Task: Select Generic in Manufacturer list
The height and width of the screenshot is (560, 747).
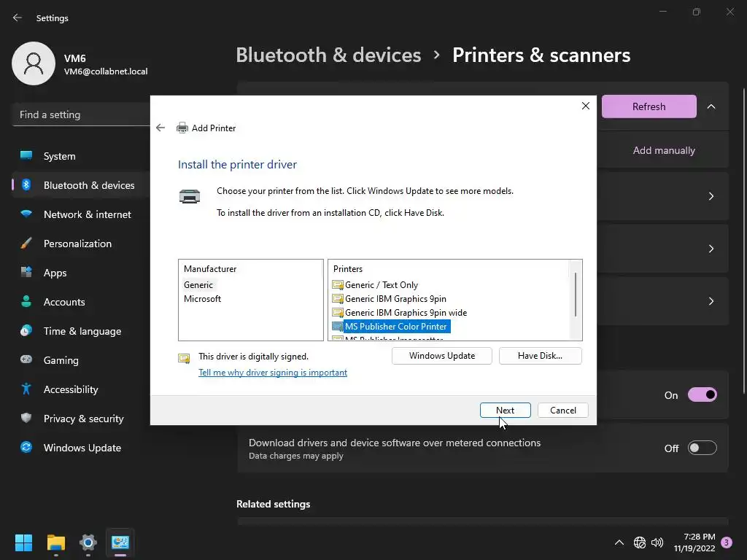Action: pos(198,285)
